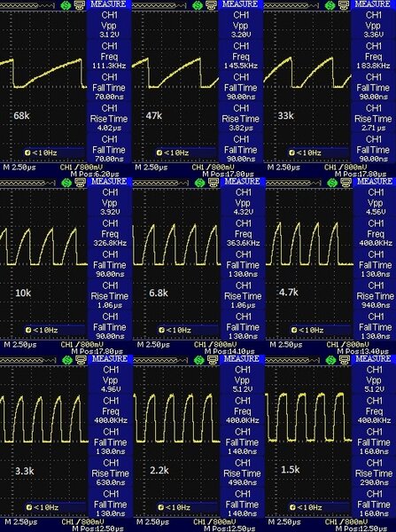396x532 pixels.
Task: Click the Freq 326.8KHz reading
Action: click(x=110, y=243)
